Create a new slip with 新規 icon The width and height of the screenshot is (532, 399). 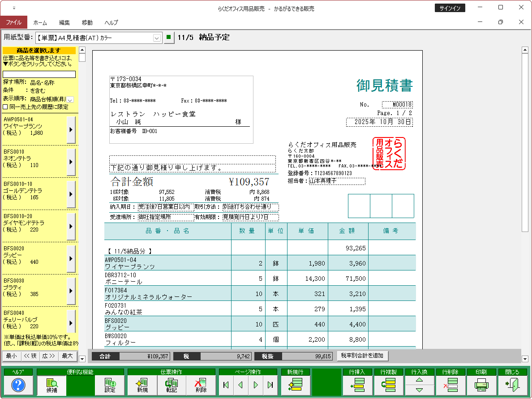coord(142,385)
